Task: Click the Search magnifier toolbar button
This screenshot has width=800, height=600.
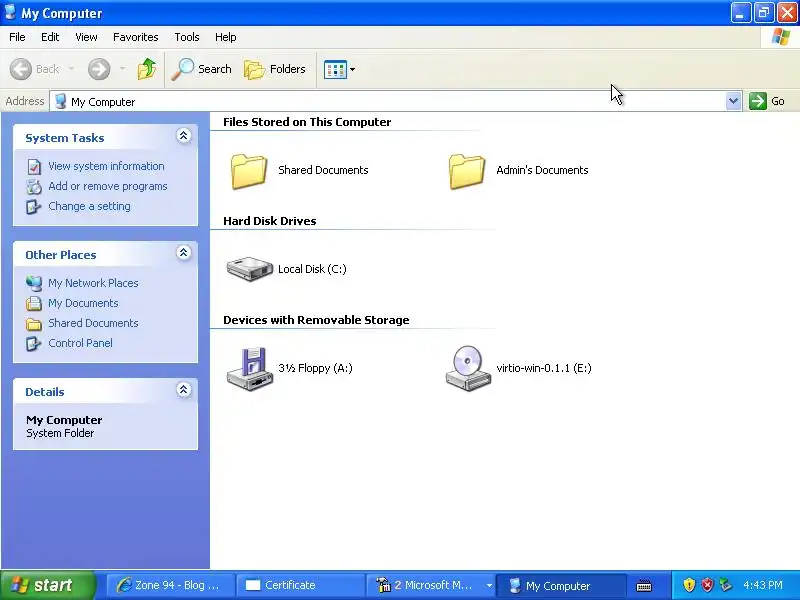Action: (x=202, y=69)
